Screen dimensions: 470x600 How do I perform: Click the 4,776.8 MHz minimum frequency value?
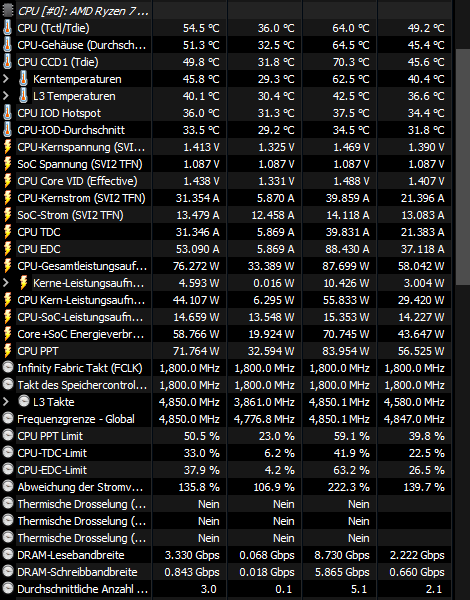(x=264, y=419)
